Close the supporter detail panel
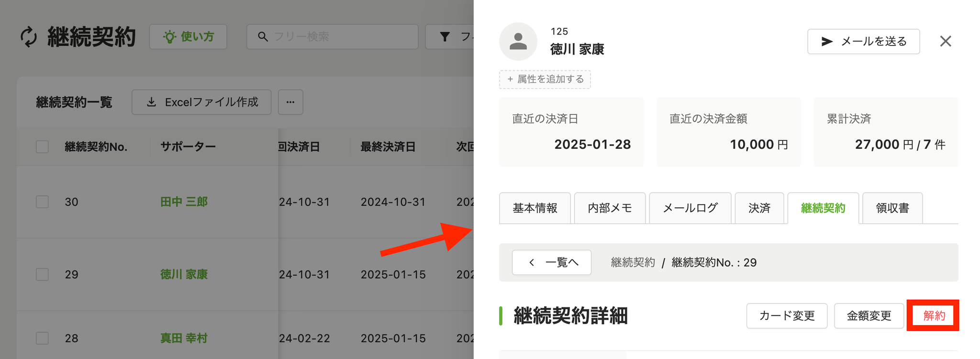The height and width of the screenshot is (359, 980). [946, 41]
